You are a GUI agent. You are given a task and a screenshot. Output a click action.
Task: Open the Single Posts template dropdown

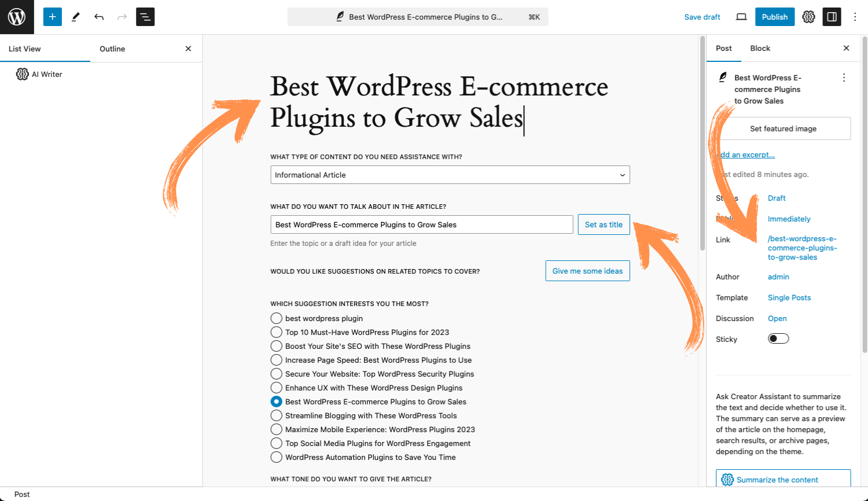789,297
